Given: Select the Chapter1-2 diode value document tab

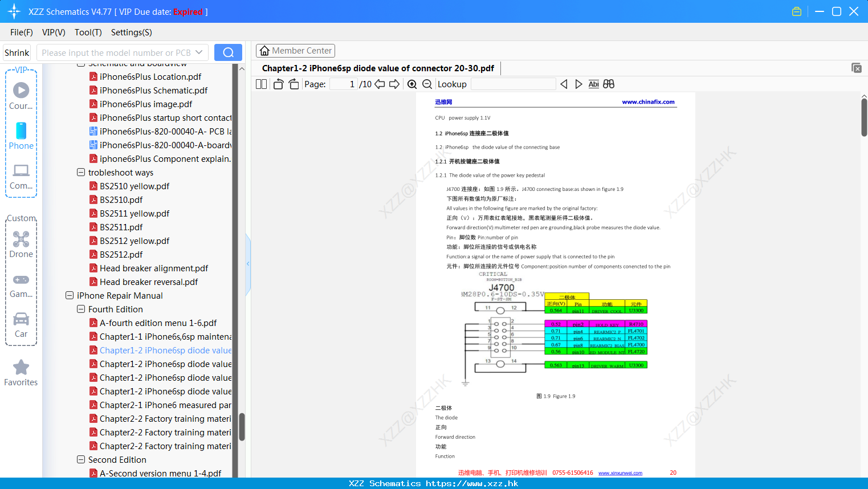Looking at the screenshot, I should tap(378, 68).
